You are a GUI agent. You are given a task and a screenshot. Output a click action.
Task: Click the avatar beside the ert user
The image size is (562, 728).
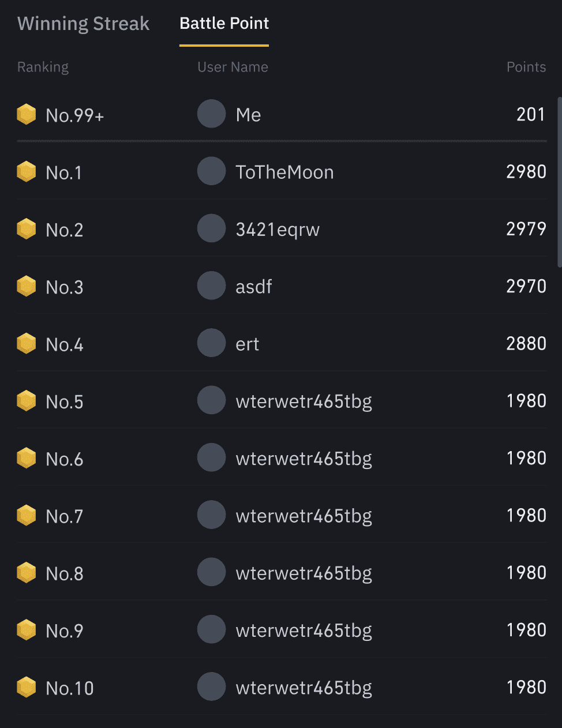[211, 343]
